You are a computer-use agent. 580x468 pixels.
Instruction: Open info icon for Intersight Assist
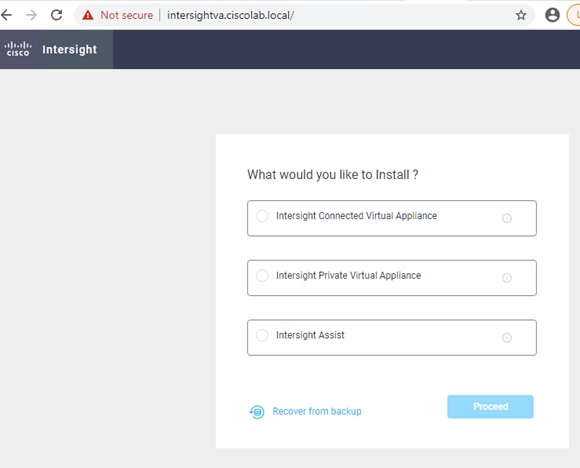click(507, 337)
